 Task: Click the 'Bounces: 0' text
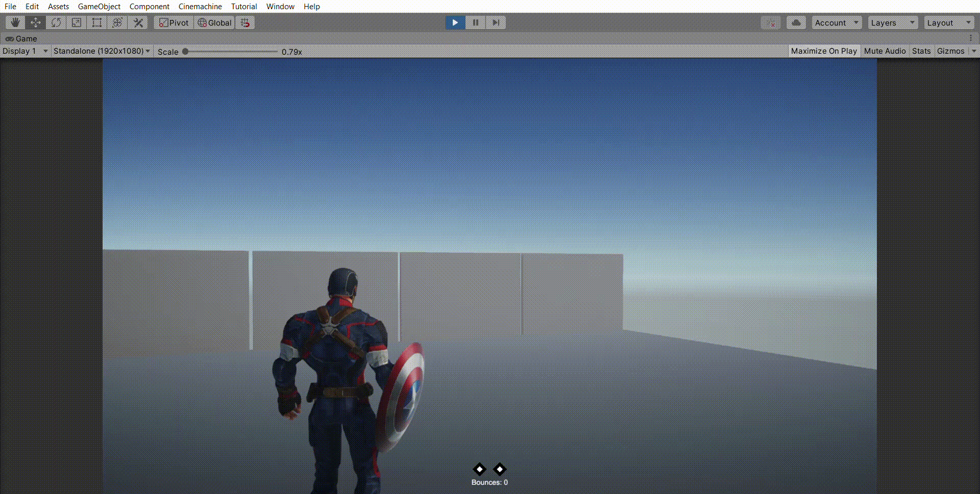489,482
